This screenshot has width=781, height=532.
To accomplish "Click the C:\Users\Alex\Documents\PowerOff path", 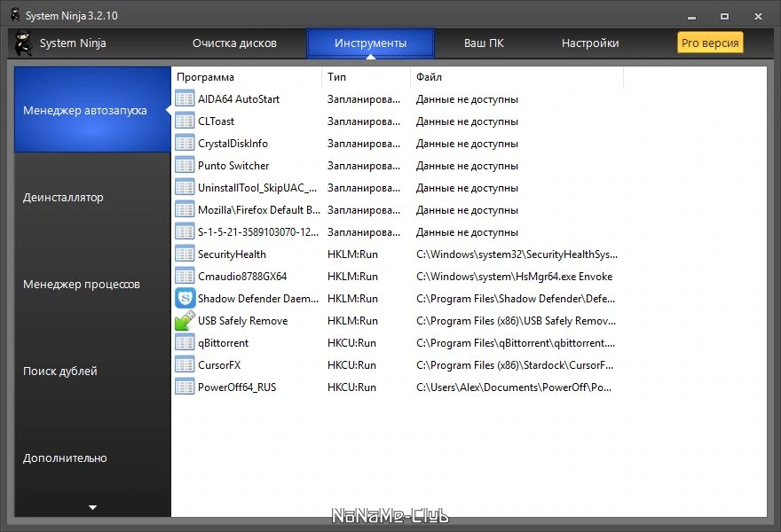I will [x=514, y=387].
